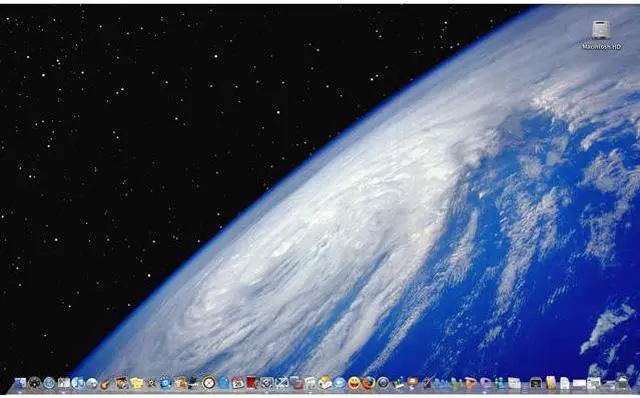Click the orange P-shaped icon in dock
This screenshot has height=398, width=640.
coord(471,383)
